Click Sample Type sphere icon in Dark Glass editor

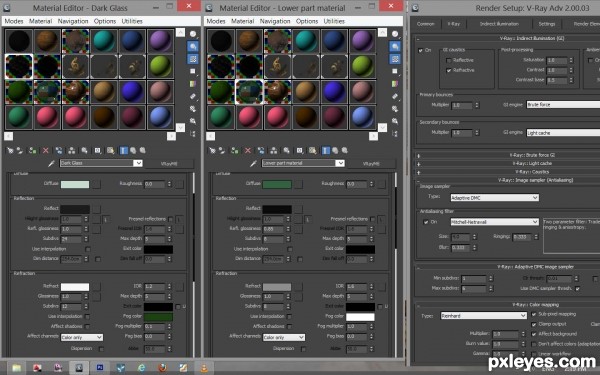tap(193, 34)
